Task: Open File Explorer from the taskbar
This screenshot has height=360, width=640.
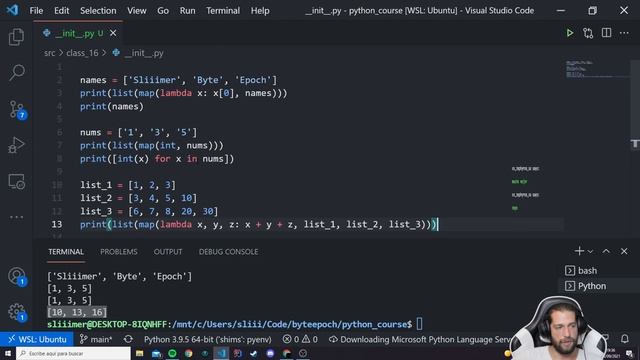Action: coord(140,353)
